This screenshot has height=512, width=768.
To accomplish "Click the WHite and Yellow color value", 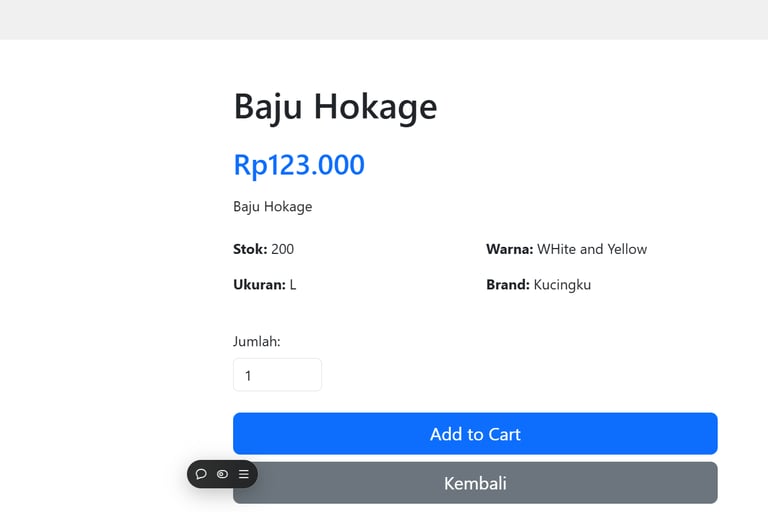I will [x=592, y=249].
